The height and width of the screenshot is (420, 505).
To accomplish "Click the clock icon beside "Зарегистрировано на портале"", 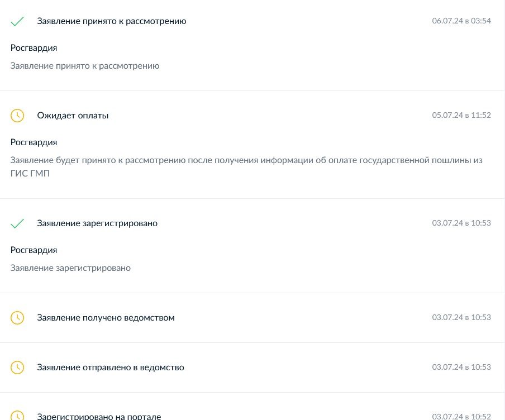I will (17, 416).
